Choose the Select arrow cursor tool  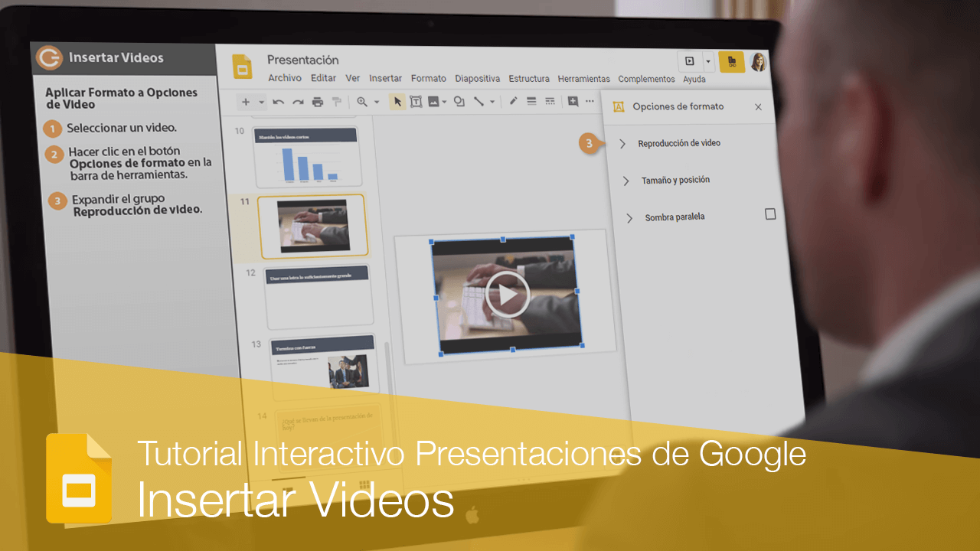[397, 102]
